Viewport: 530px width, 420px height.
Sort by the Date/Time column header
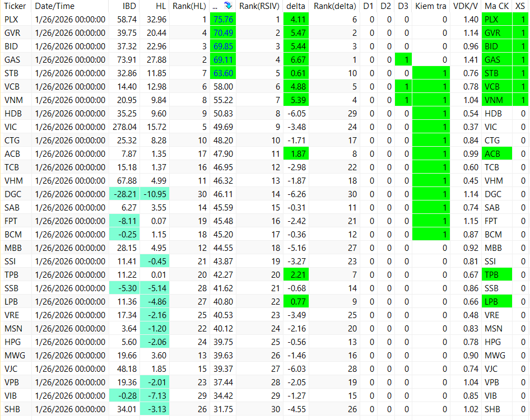tap(55, 6)
